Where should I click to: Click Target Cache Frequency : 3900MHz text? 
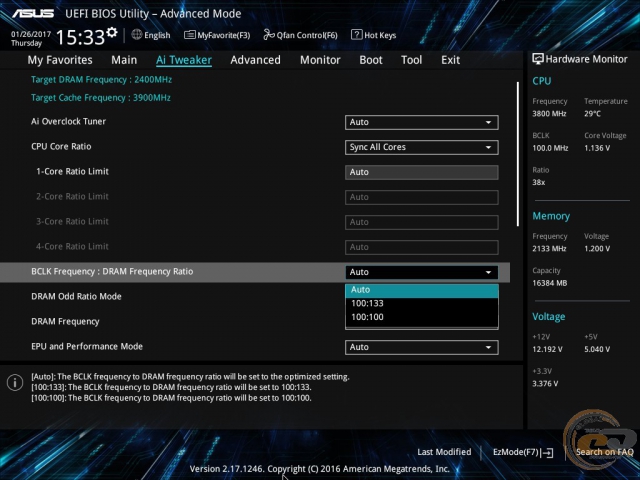101,98
